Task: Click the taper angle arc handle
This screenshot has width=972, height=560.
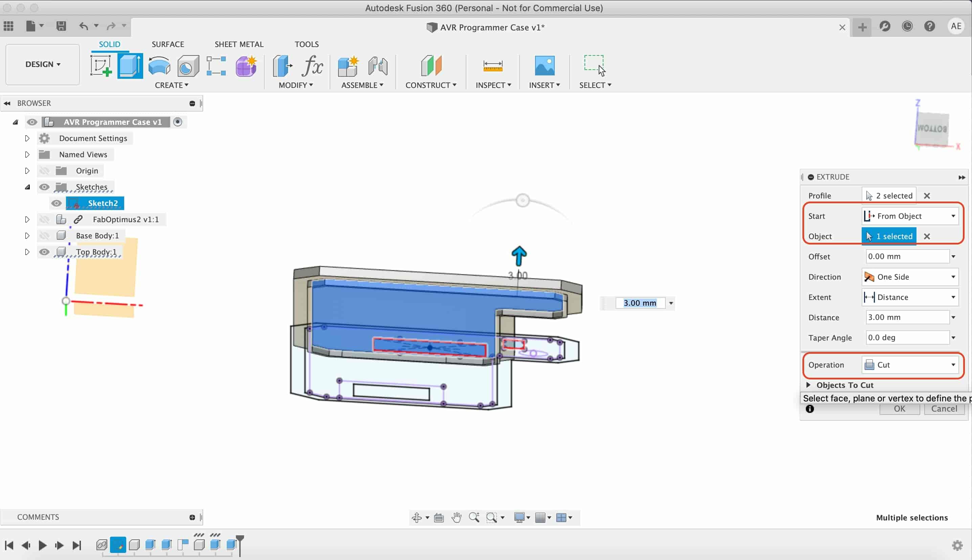Action: click(523, 200)
